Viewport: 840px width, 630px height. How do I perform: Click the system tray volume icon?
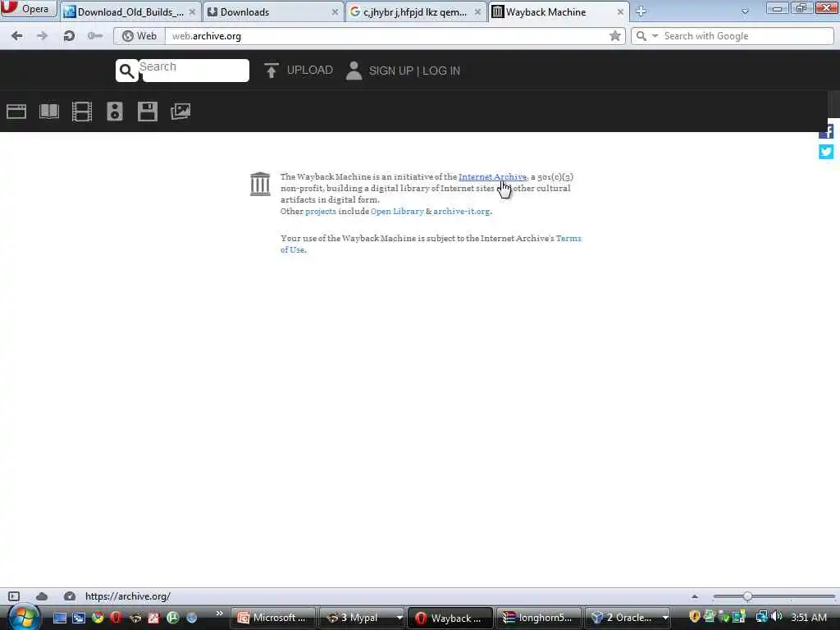777,617
